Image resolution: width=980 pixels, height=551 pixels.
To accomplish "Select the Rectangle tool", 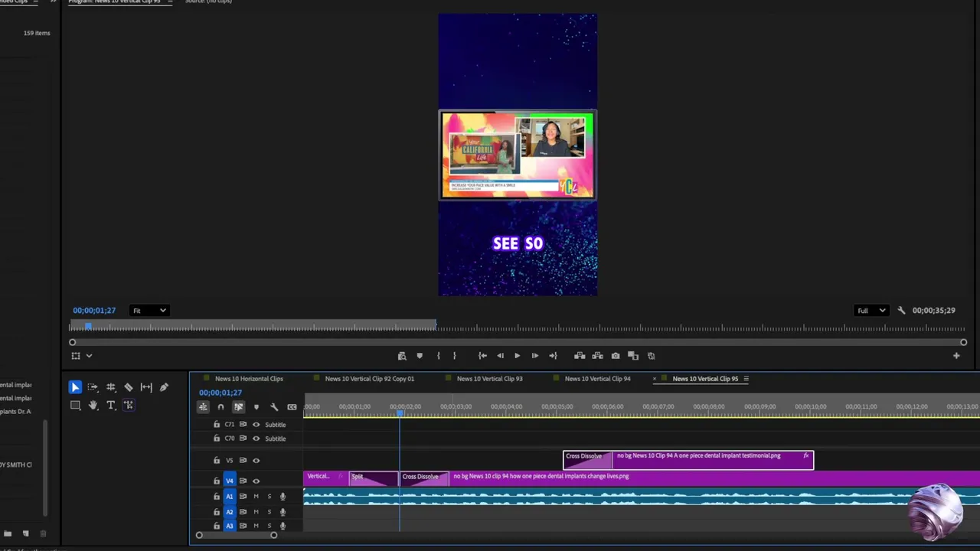I will tap(75, 405).
